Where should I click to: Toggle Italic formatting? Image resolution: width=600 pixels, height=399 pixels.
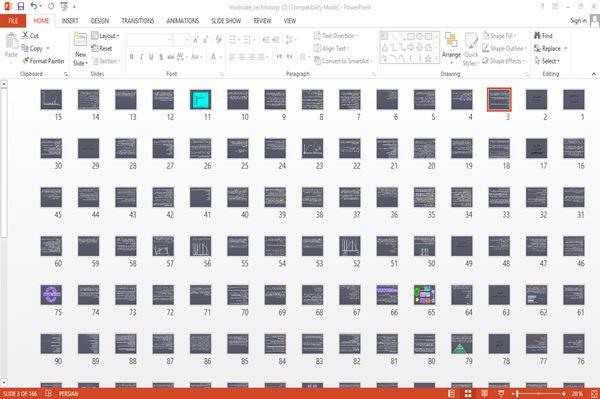click(x=141, y=57)
